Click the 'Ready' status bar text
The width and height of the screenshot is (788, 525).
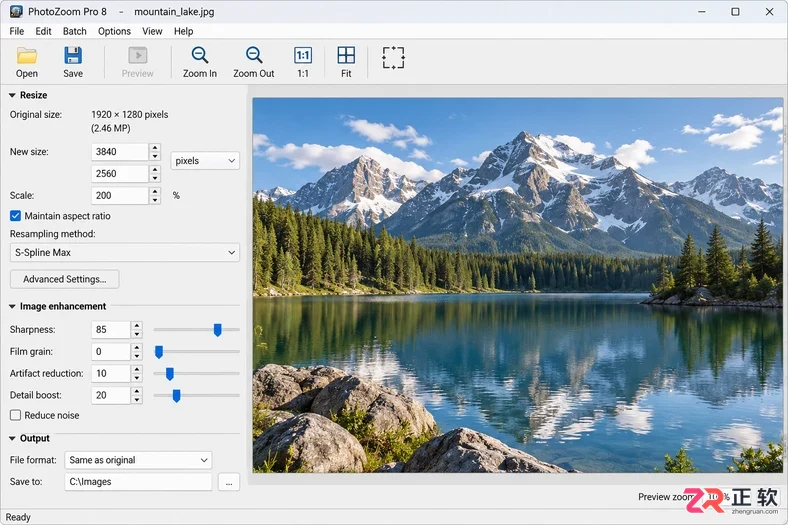point(18,517)
